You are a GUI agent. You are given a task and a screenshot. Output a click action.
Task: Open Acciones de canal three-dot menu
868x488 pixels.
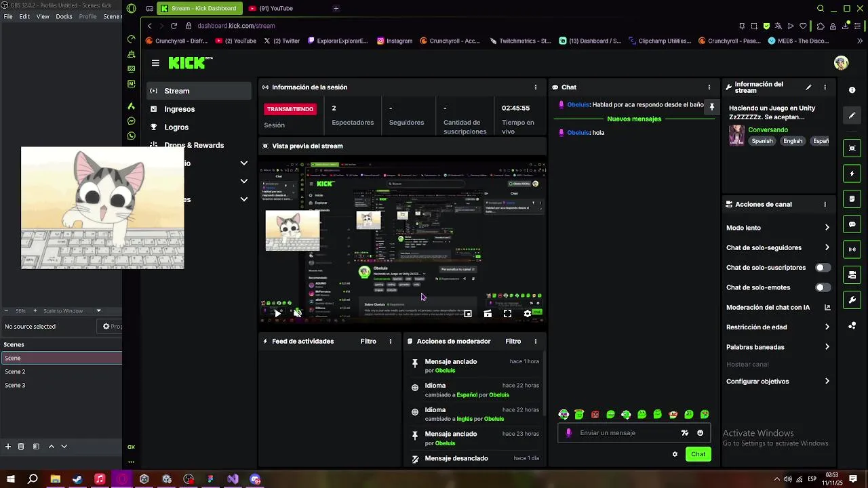point(825,204)
